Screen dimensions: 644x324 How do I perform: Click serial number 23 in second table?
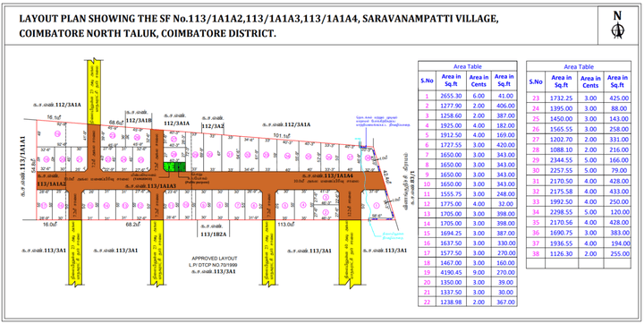point(536,98)
